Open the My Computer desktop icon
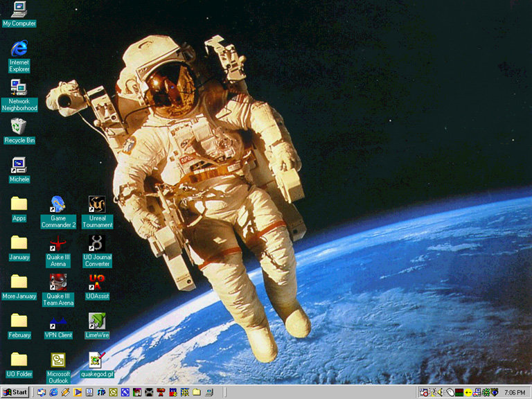 click(x=19, y=14)
